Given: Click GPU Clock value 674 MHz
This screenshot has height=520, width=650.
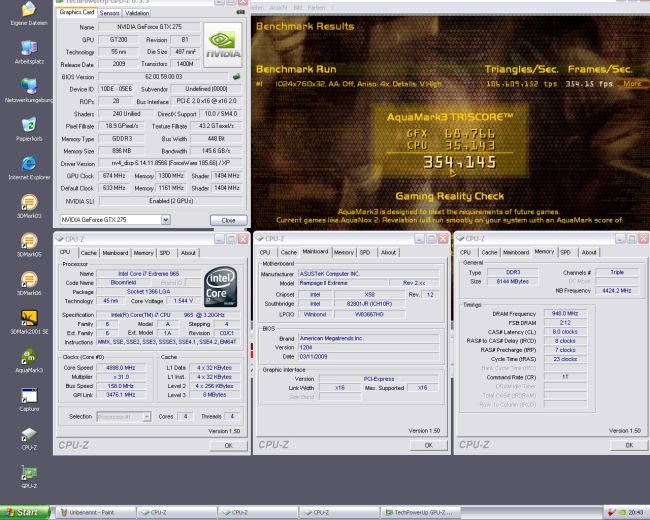Looking at the screenshot, I should pyautogui.click(x=114, y=176).
